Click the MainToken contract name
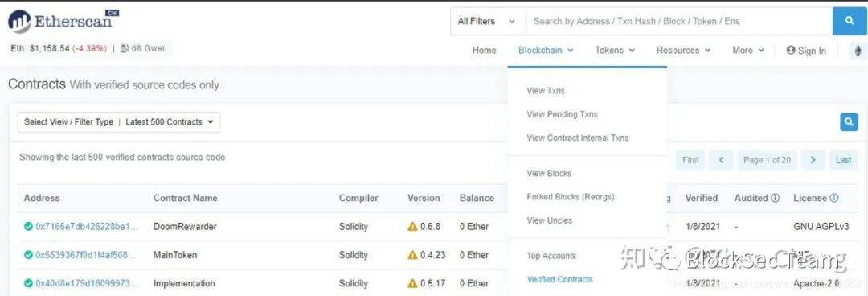Image resolution: width=868 pixels, height=296 pixels. click(175, 255)
